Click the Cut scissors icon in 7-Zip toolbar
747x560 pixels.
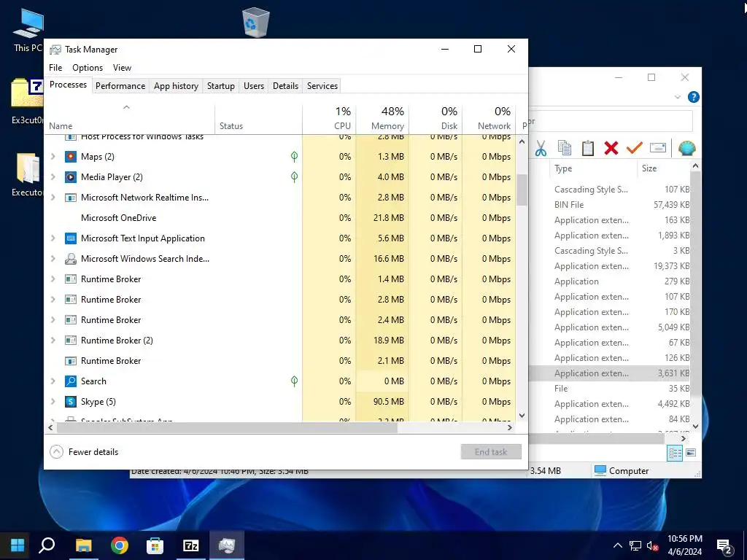click(x=541, y=148)
